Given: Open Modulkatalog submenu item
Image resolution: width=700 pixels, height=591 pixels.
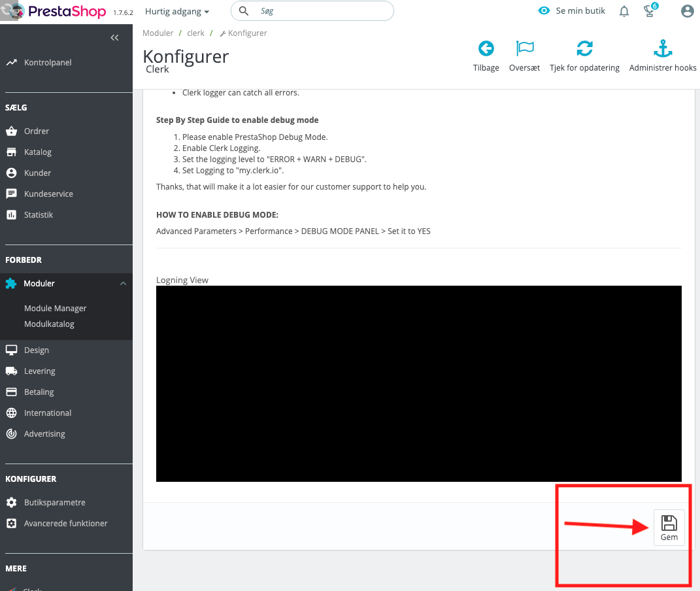Looking at the screenshot, I should [49, 324].
